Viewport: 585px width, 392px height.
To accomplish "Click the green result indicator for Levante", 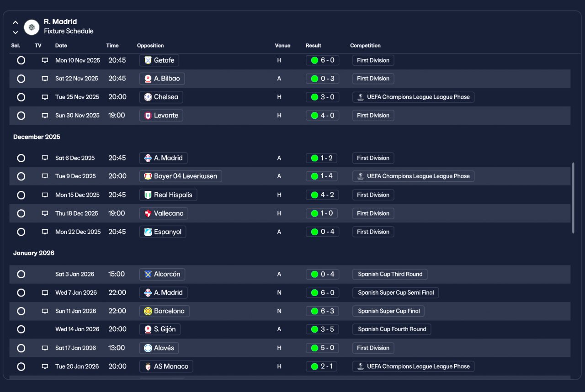I will [314, 116].
